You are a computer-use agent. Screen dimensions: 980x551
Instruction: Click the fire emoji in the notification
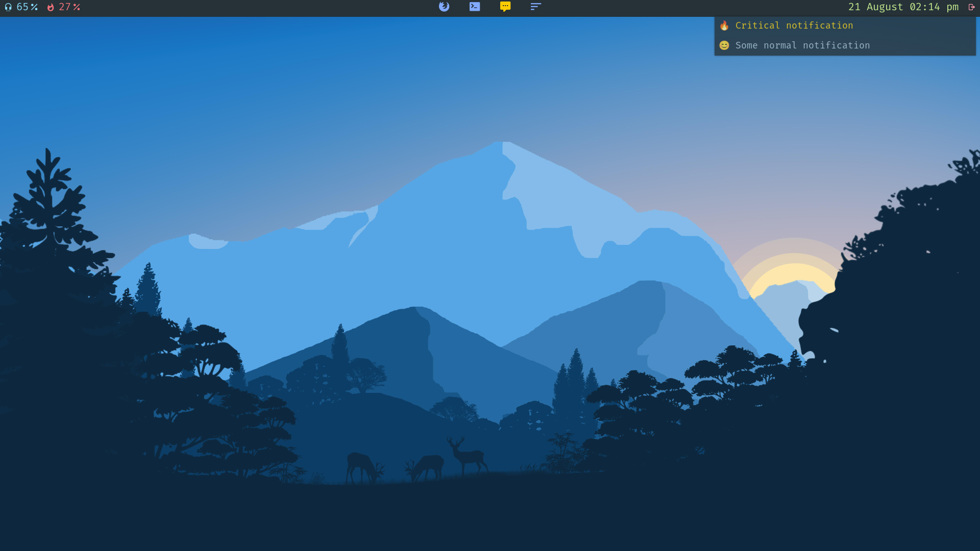tap(724, 26)
